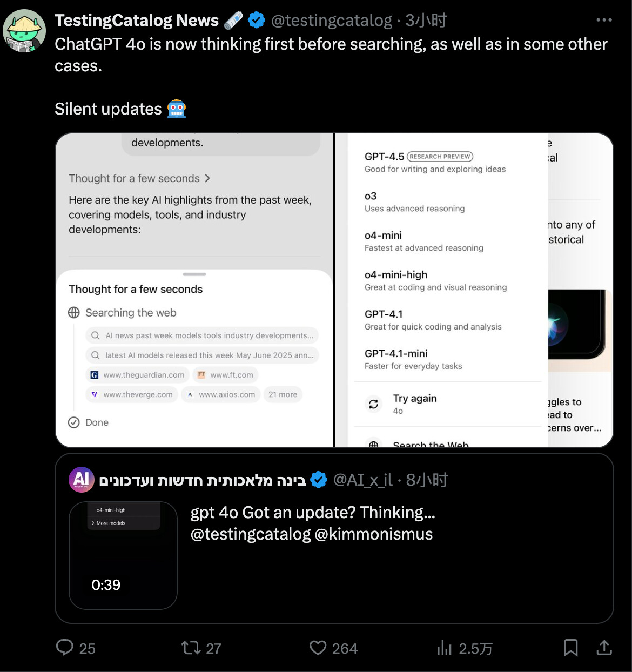Open @kimmonismus mention link
The image size is (632, 672).
pos(373,534)
